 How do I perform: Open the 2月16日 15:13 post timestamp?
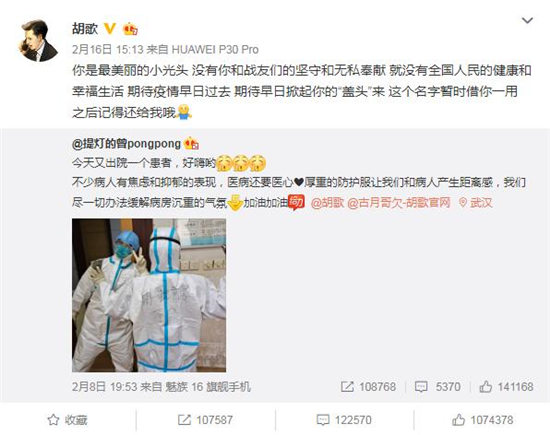pyautogui.click(x=107, y=49)
